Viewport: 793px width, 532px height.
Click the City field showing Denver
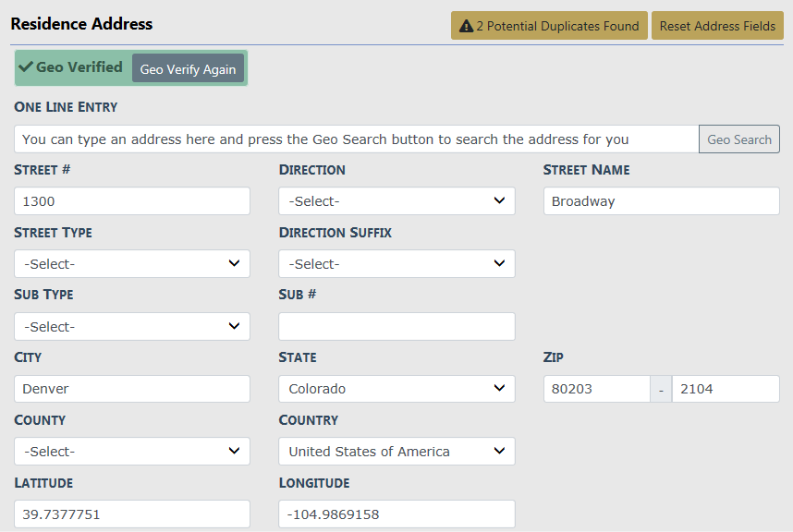[x=132, y=389]
